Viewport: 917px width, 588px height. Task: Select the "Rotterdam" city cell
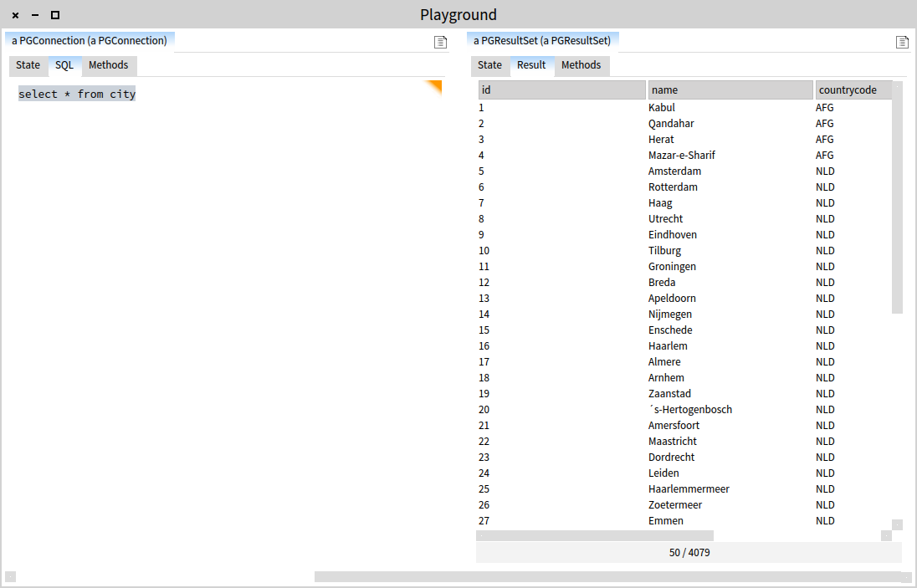point(673,187)
